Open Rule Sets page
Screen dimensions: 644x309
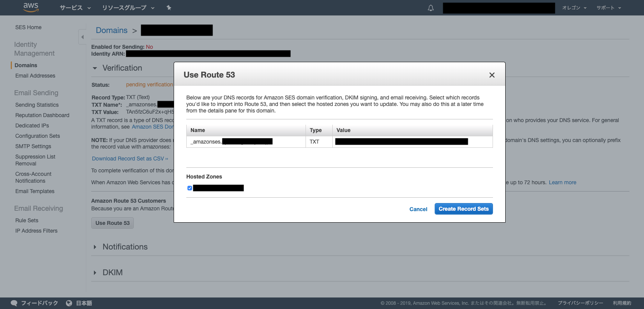[x=27, y=220]
